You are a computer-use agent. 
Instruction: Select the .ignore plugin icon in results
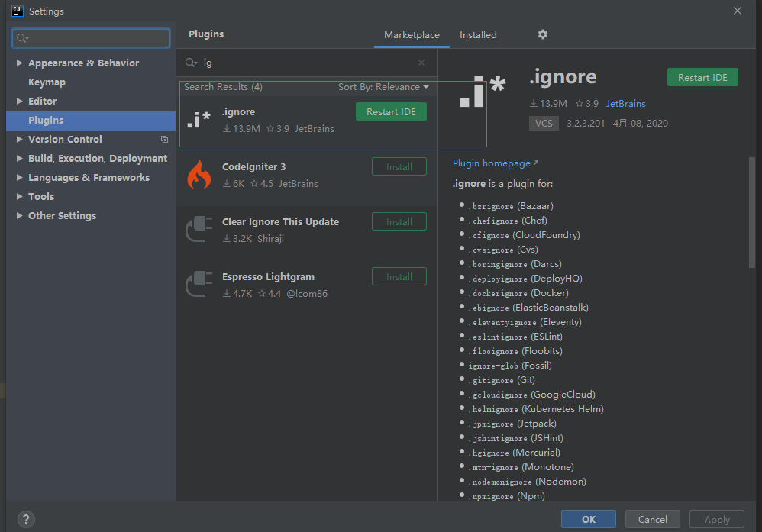point(199,120)
